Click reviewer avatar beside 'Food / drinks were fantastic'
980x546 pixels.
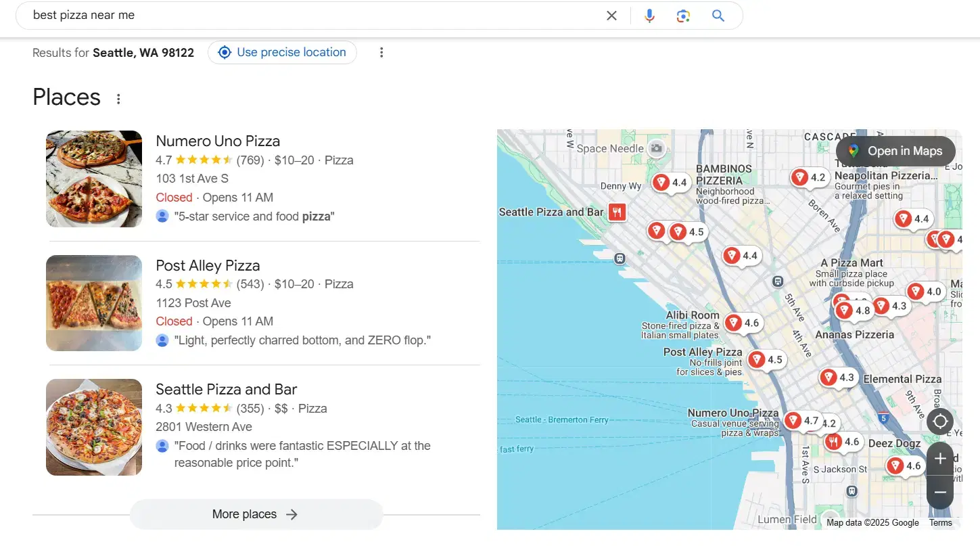(162, 446)
